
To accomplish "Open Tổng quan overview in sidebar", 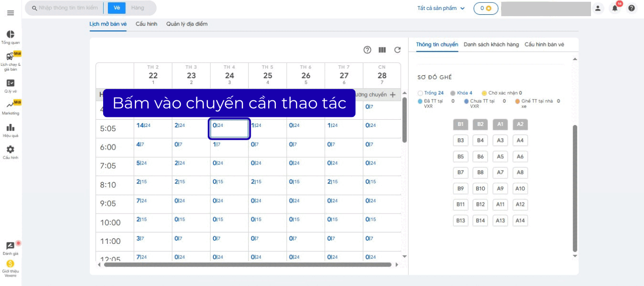I will 10,37.
